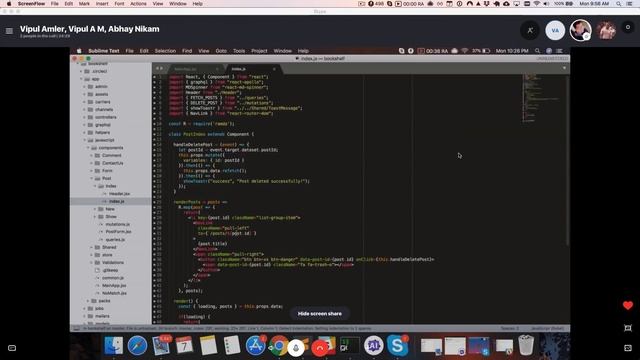The width and height of the screenshot is (640, 360).
Task: Open ScreenFlow Actions menu
Action: (138, 4)
